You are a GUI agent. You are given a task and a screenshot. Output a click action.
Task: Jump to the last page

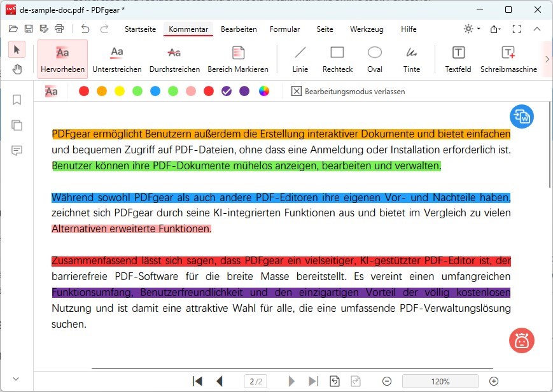click(x=313, y=381)
